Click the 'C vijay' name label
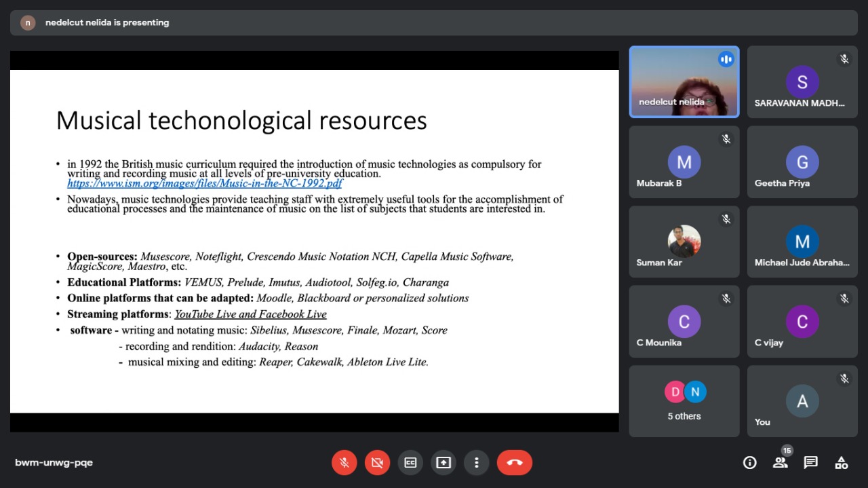This screenshot has height=488, width=868. (769, 343)
